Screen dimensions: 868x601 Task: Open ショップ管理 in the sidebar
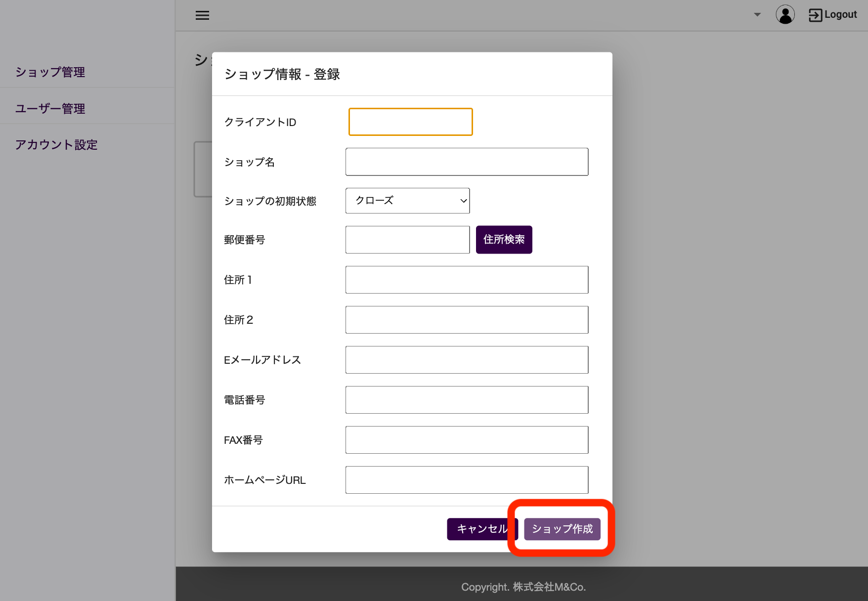coord(50,72)
